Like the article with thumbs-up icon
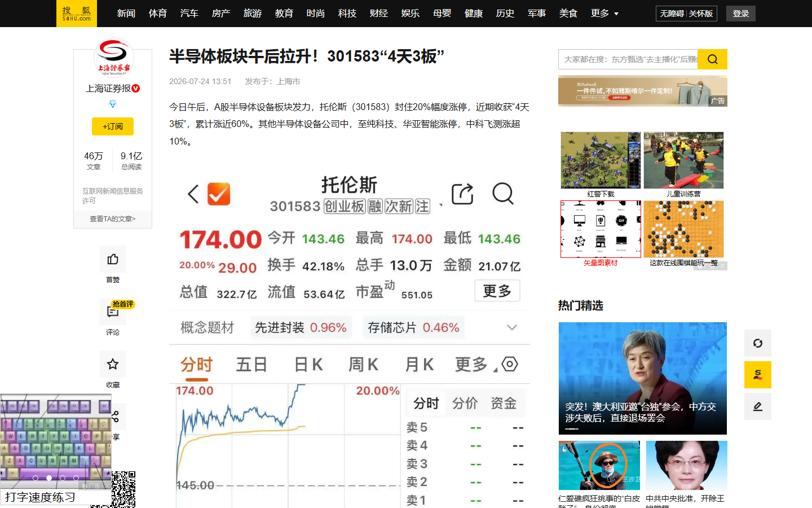812x508 pixels. click(x=113, y=259)
